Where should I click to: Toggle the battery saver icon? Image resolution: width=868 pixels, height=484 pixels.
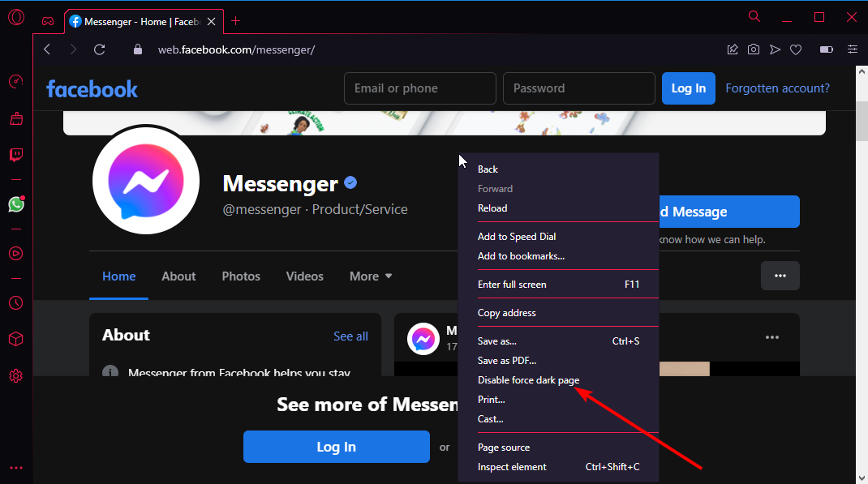(x=827, y=49)
